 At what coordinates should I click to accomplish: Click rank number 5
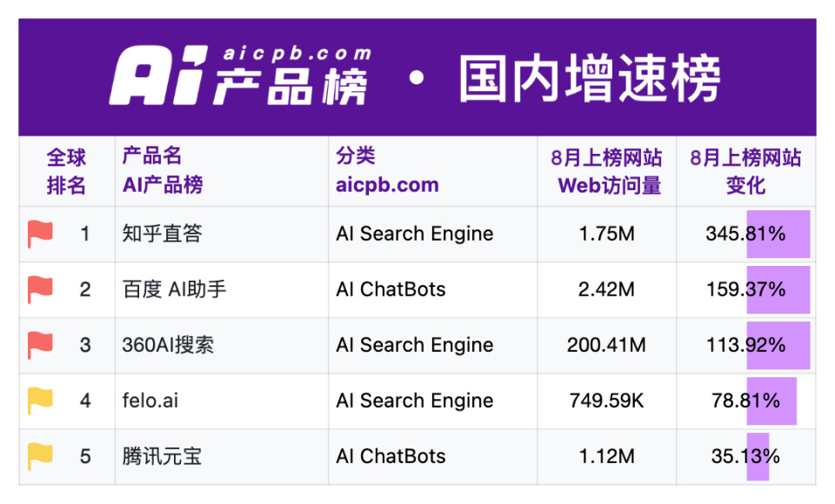[84, 456]
